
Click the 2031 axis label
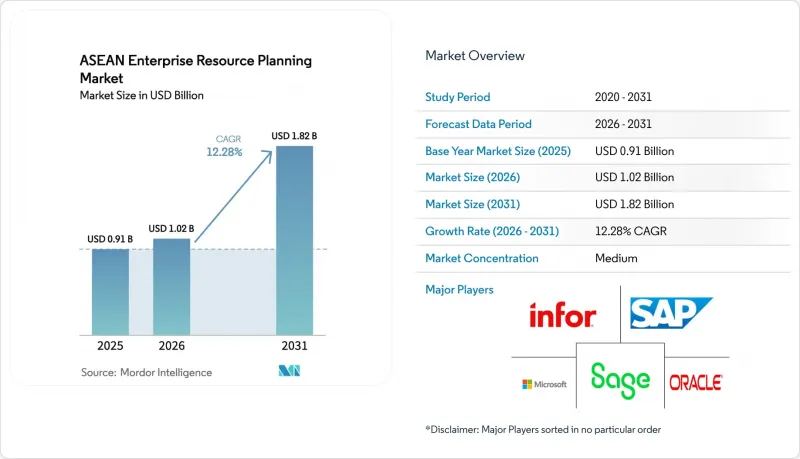[294, 346]
